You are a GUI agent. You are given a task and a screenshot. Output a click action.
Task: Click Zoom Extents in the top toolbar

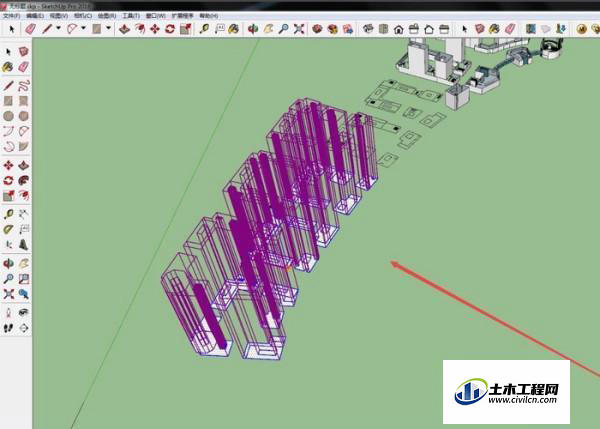pyautogui.click(x=299, y=29)
